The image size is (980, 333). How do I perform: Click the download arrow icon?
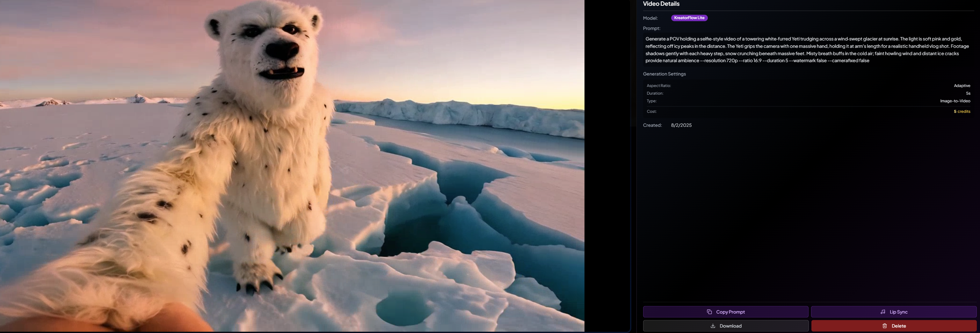(713, 326)
